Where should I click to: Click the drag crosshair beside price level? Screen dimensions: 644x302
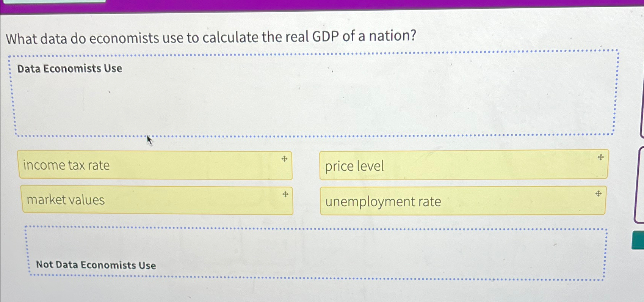600,157
